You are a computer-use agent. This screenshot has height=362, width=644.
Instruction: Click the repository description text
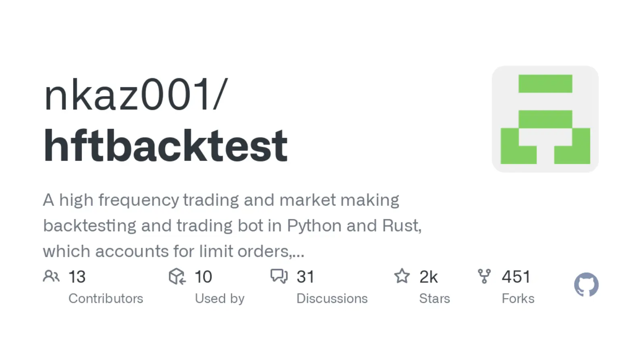232,225
